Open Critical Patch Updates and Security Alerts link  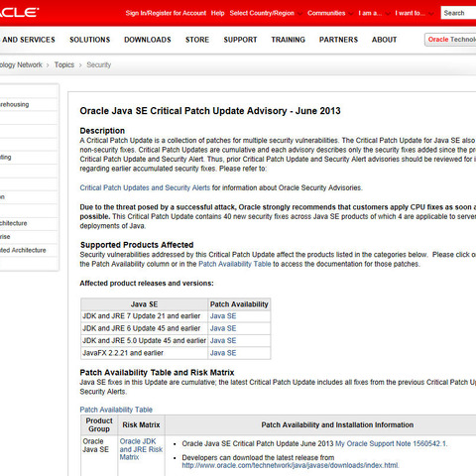145,187
